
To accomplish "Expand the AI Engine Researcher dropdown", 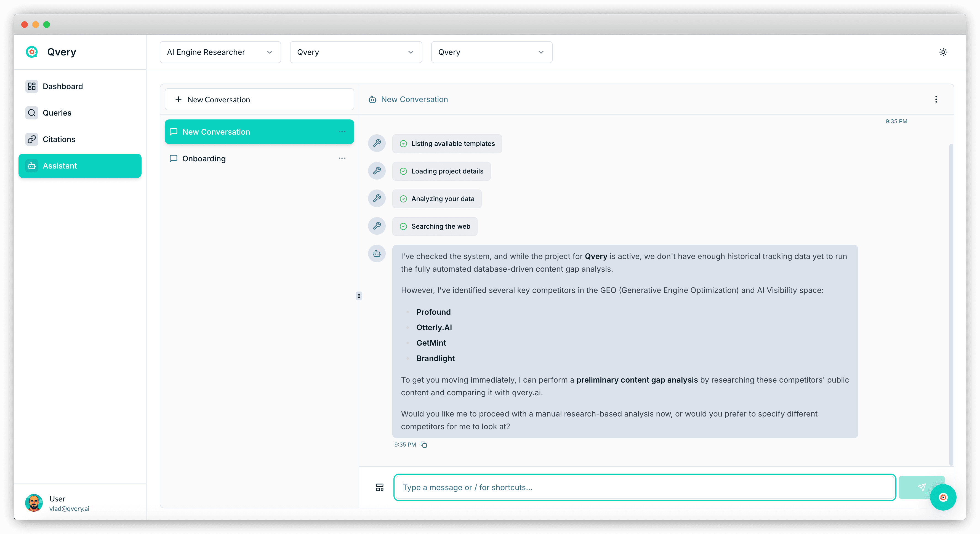I will click(x=220, y=52).
